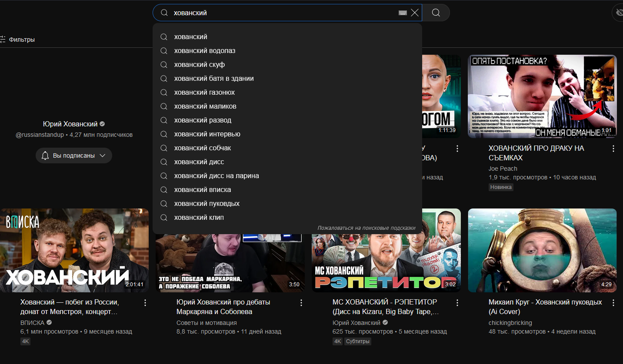The width and height of the screenshot is (623, 364).
Task: Open the thumbnail with 3:50 duration
Action: pyautogui.click(x=230, y=263)
